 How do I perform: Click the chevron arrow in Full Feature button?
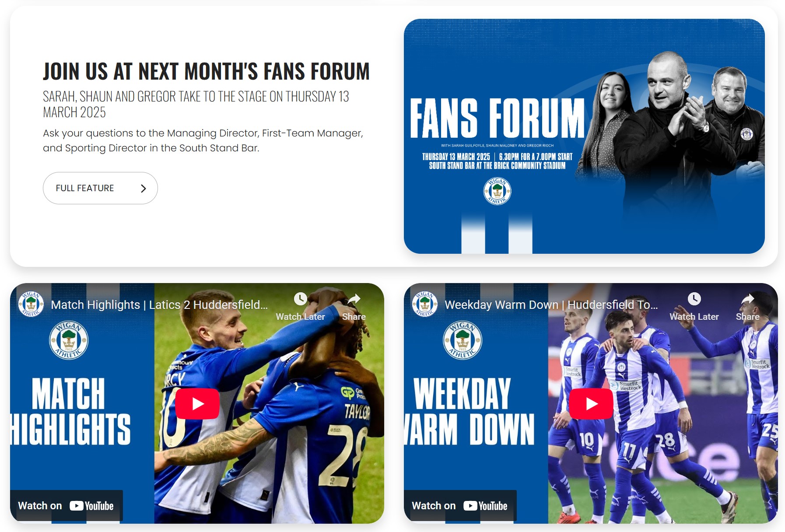[x=143, y=188]
